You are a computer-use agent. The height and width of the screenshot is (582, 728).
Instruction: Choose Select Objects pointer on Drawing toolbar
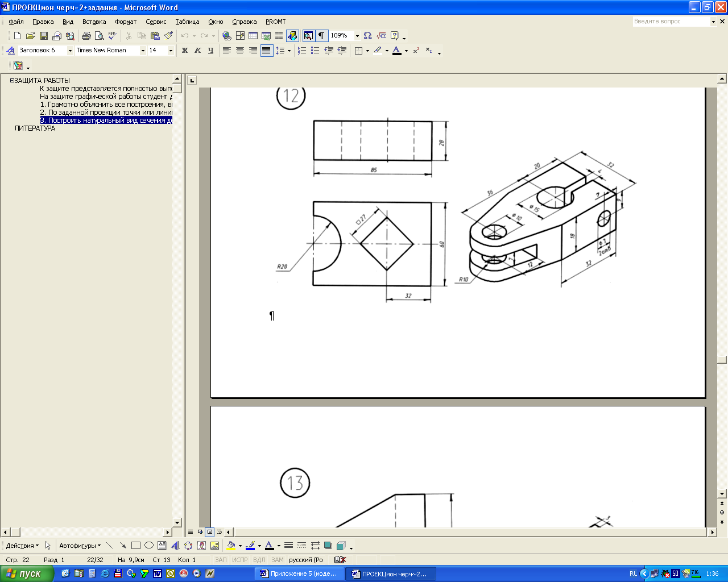(x=48, y=546)
